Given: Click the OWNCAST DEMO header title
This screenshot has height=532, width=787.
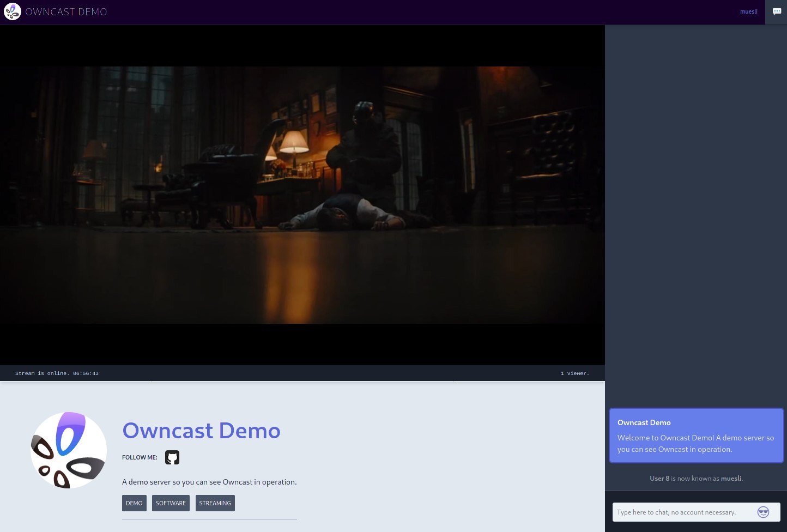Looking at the screenshot, I should click(x=66, y=11).
